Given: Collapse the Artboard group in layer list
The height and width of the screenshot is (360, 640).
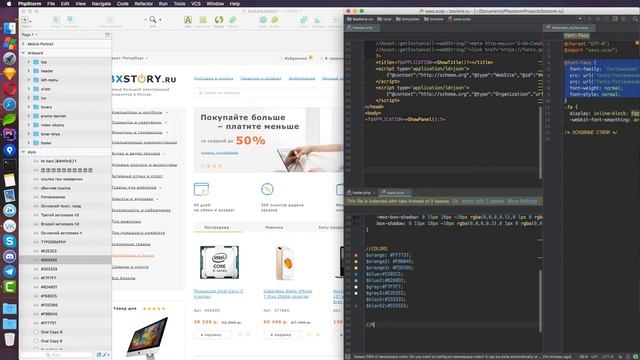Looking at the screenshot, I should [x=24, y=53].
